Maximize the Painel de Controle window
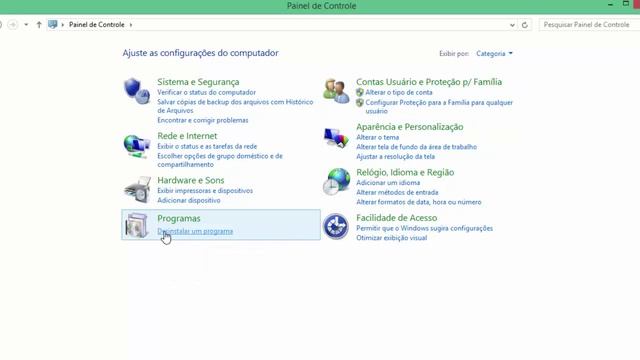This screenshot has height=360, width=640. [x=626, y=4]
